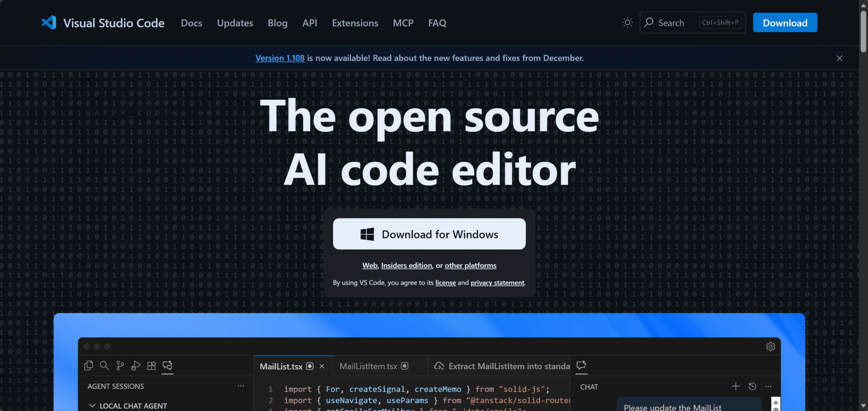Click the page scrollbar up arrow
Screen dimensions: 868x411
click(x=863, y=5)
